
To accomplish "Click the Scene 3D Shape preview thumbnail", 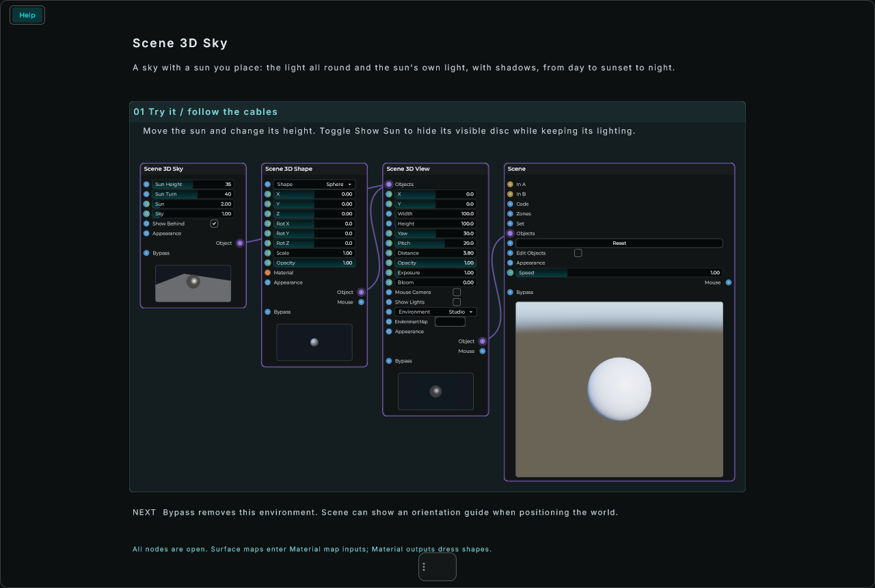I will [x=314, y=343].
